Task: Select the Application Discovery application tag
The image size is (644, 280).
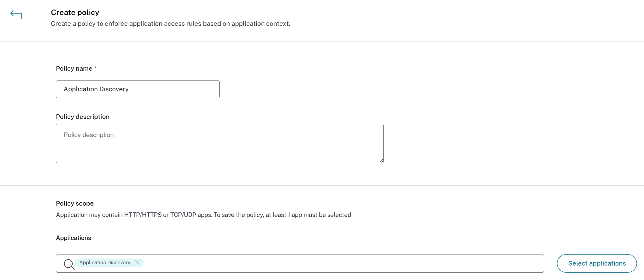Action: click(x=105, y=263)
